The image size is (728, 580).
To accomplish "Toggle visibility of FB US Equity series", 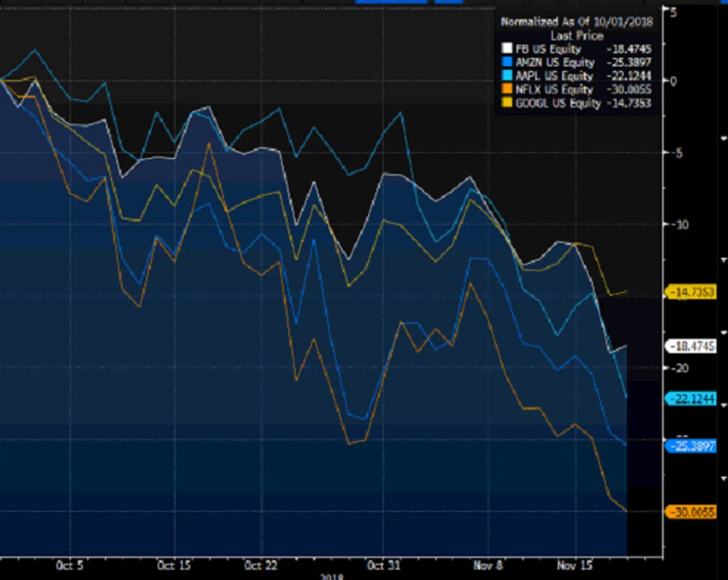I will point(549,49).
